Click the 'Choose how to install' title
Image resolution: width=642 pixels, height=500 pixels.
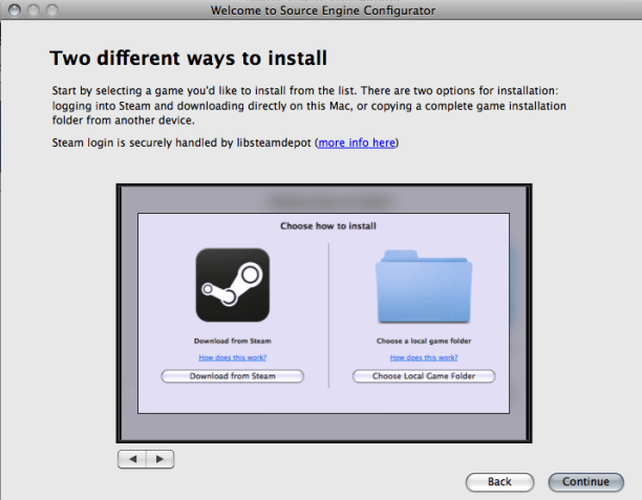328,226
